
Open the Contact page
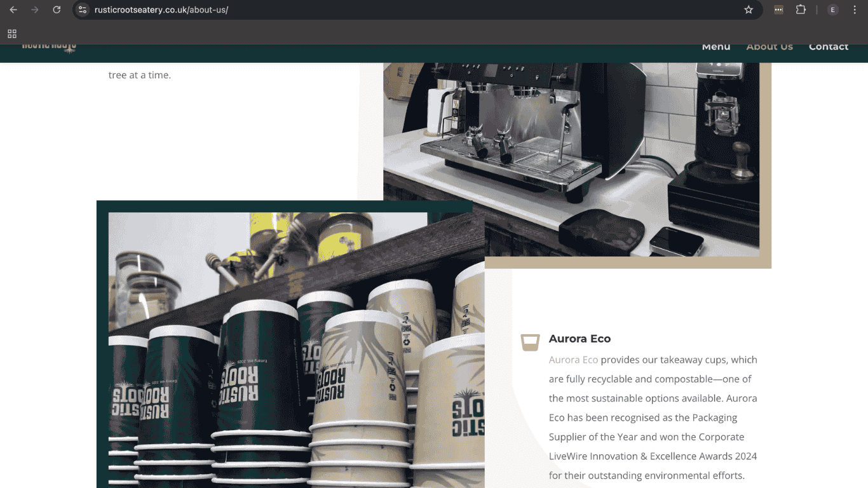pos(828,46)
